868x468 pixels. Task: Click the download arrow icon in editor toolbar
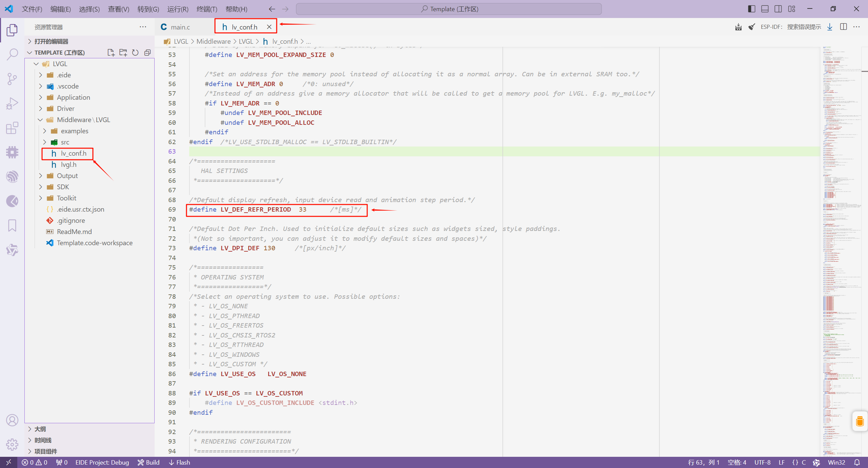coord(830,27)
